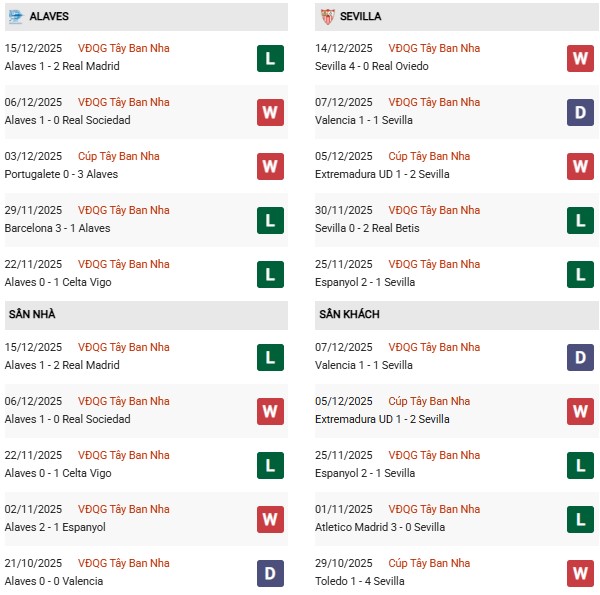Click the L badge for Atletico Madrid 3 - 0 Sevilla
This screenshot has height=595, width=600.
click(x=580, y=519)
